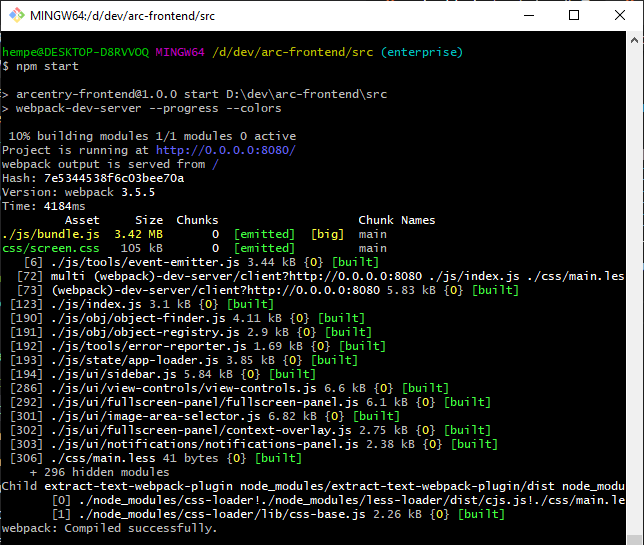Close the MINGW64 terminal window

(x=620, y=16)
